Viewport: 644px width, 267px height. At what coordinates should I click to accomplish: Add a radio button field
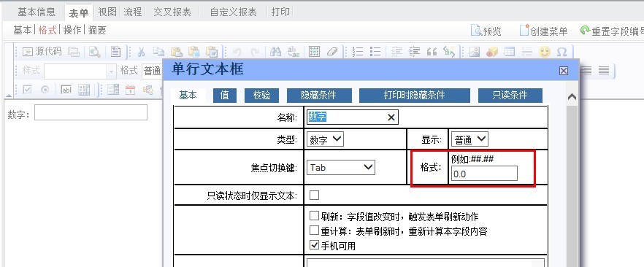click(45, 90)
